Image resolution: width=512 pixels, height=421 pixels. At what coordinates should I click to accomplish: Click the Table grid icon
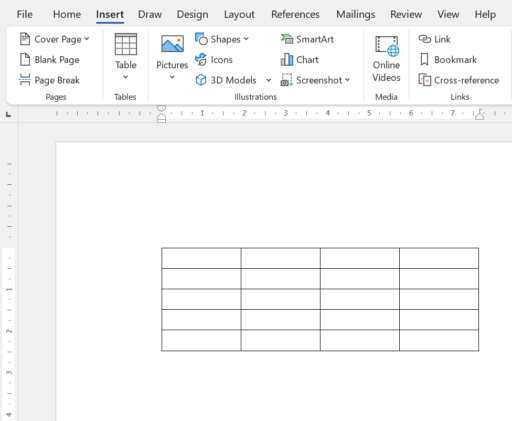(x=126, y=44)
